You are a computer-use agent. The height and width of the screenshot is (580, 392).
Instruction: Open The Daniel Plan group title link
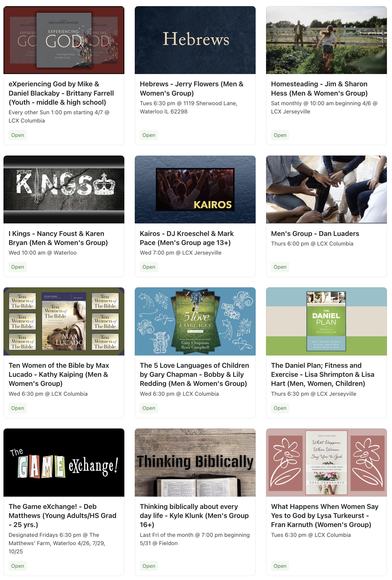[x=323, y=374]
